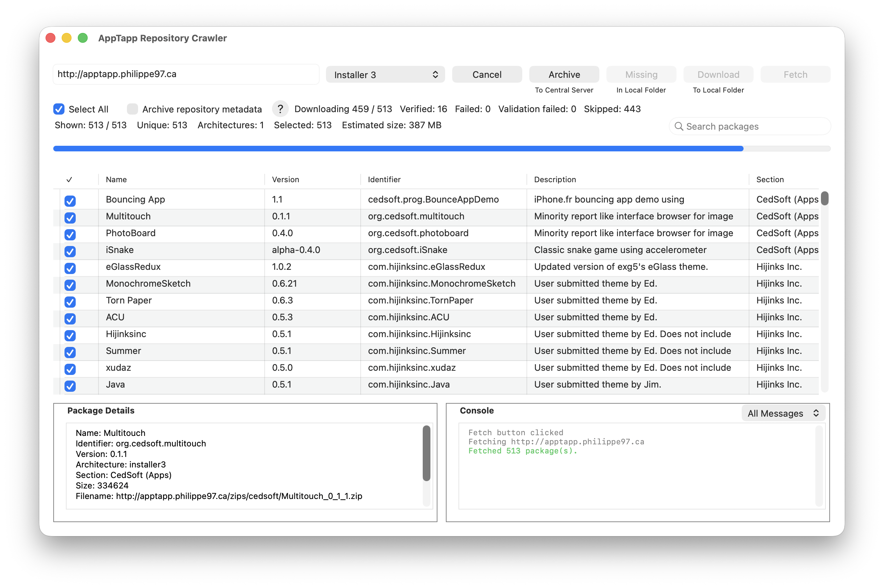884x588 pixels.
Task: Click the Archive button
Action: pos(564,75)
